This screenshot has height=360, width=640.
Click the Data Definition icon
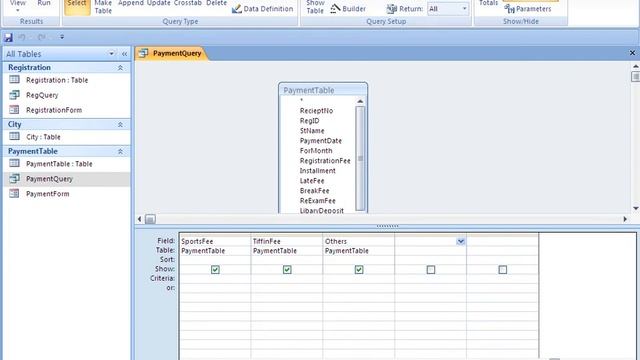click(237, 9)
